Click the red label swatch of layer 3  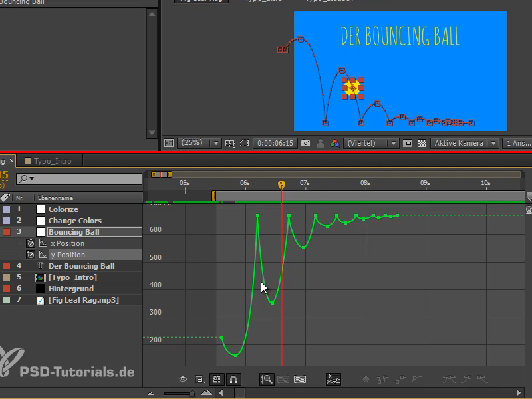click(x=5, y=231)
